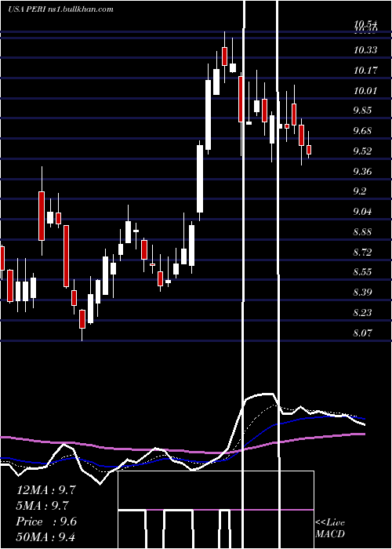392x549 pixels.
Task: Click the 10.17 price axis label
Action: point(365,71)
